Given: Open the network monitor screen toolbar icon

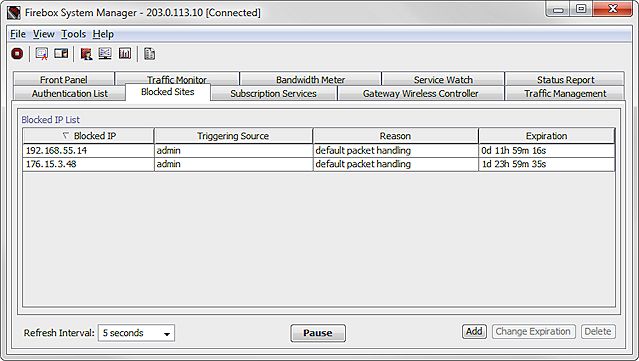Looking at the screenshot, I should click(x=105, y=53).
